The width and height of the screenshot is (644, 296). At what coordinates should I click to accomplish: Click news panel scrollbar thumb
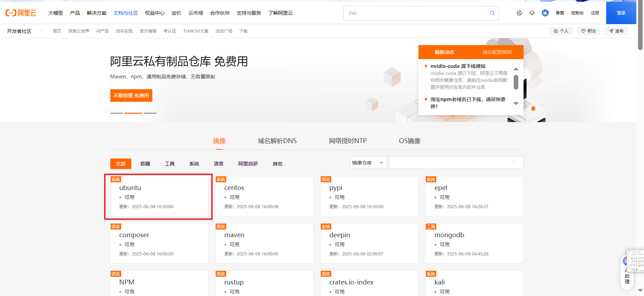pyautogui.click(x=516, y=82)
